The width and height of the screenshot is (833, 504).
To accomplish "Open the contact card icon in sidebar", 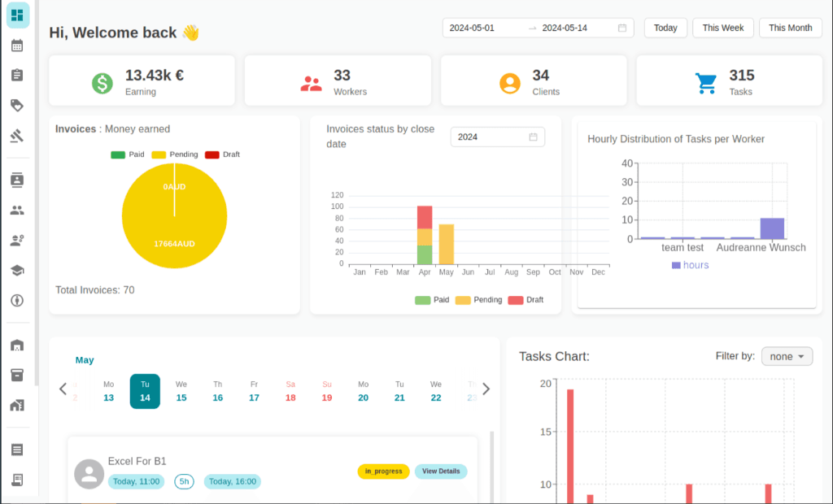I will 17,179.
